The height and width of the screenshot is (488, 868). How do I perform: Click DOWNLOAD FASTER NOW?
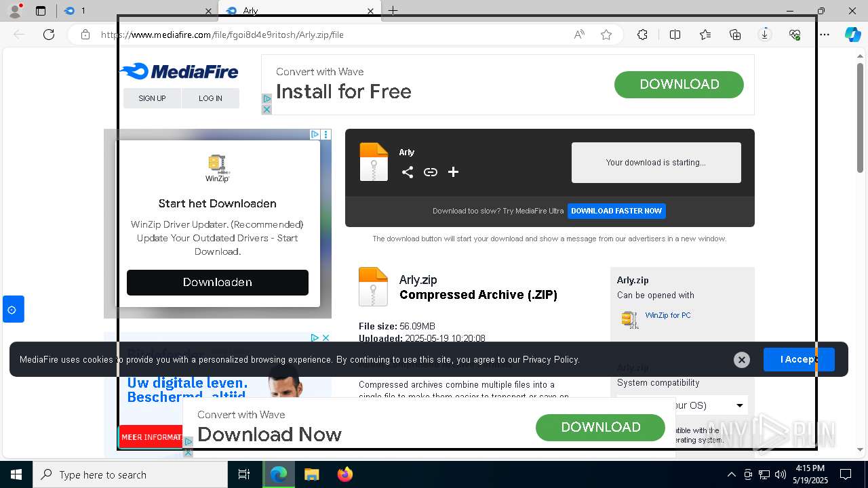(616, 211)
